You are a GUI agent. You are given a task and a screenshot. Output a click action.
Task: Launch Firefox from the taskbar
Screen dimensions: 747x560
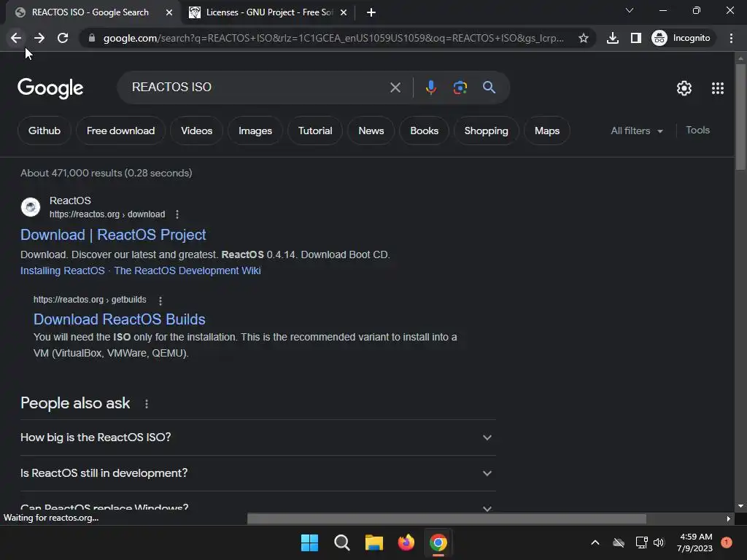point(406,542)
